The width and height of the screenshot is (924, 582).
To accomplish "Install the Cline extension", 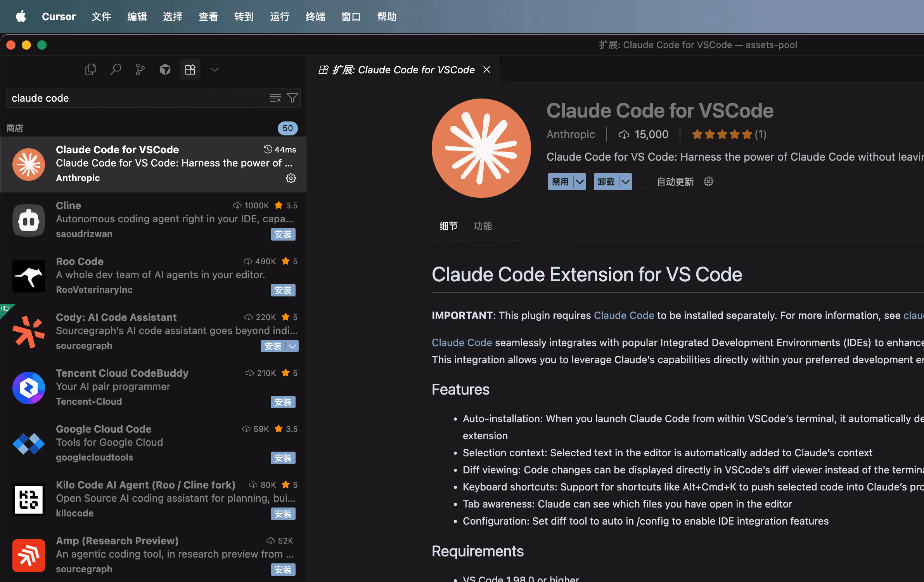I will click(283, 234).
